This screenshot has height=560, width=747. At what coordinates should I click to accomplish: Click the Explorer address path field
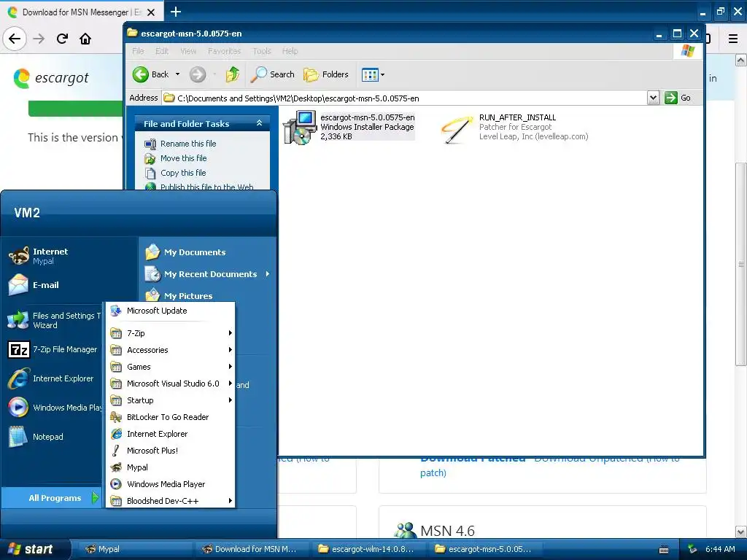click(x=405, y=98)
